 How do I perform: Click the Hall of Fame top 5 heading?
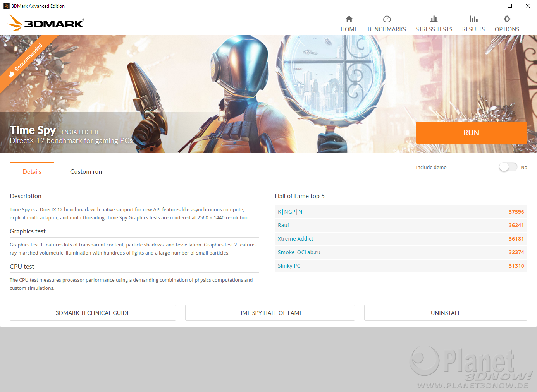pos(299,196)
